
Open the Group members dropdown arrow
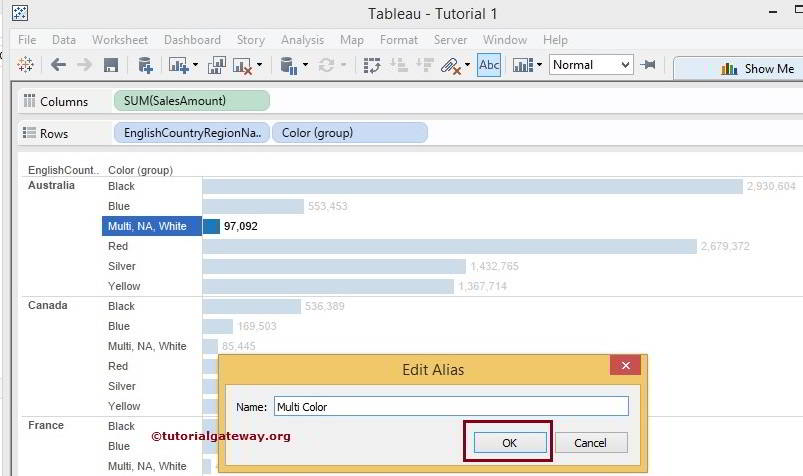point(467,65)
